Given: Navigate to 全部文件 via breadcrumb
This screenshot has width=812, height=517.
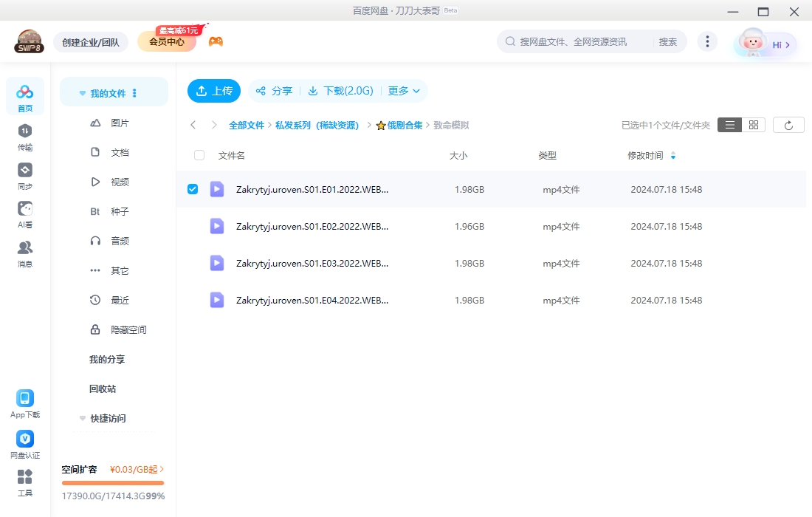Looking at the screenshot, I should point(247,125).
